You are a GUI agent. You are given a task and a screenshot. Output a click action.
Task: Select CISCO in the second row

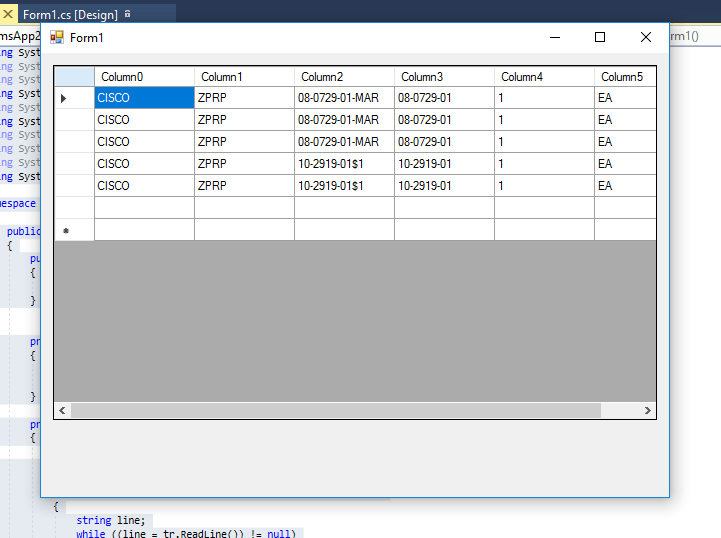tap(144, 120)
